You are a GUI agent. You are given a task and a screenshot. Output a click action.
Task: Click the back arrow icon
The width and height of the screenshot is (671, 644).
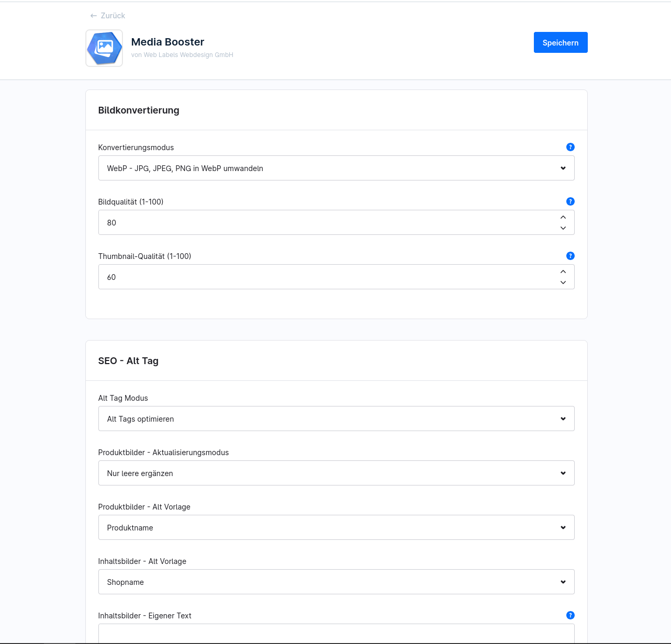point(93,16)
